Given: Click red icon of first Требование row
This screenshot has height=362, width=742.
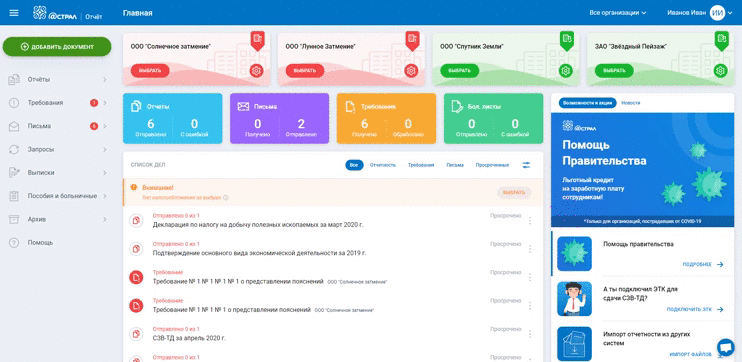Looking at the screenshot, I should coord(136,277).
